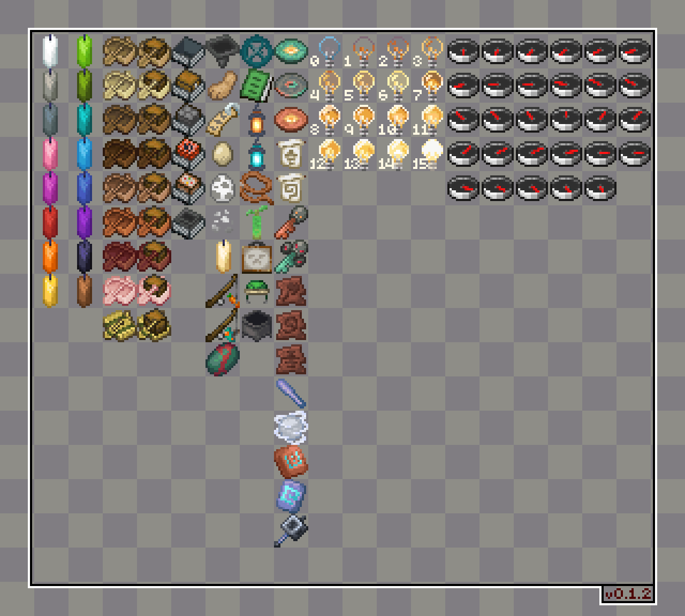Viewport: 685px width, 616px height.
Task: Select the hopper icon
Action: pyautogui.click(x=222, y=50)
